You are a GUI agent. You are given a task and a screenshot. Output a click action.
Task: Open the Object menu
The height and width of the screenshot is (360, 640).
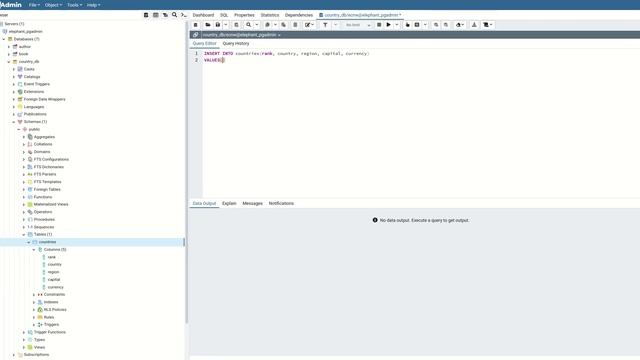tap(53, 5)
